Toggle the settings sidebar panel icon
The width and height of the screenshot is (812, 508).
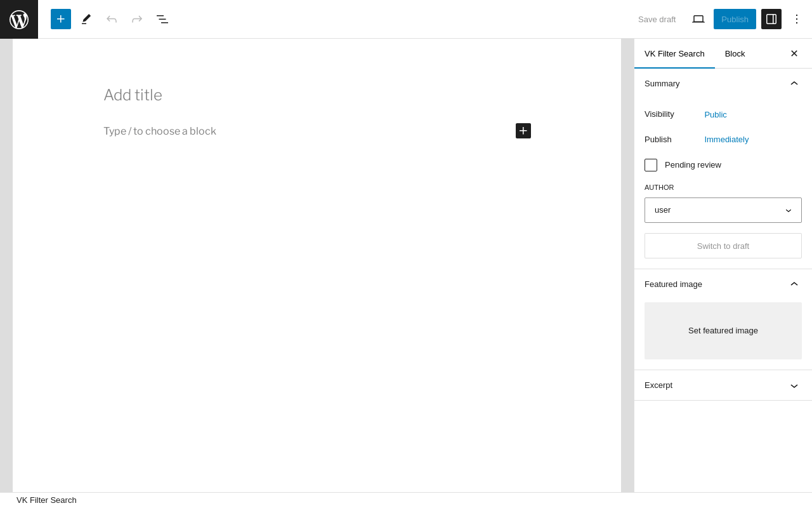coord(771,19)
